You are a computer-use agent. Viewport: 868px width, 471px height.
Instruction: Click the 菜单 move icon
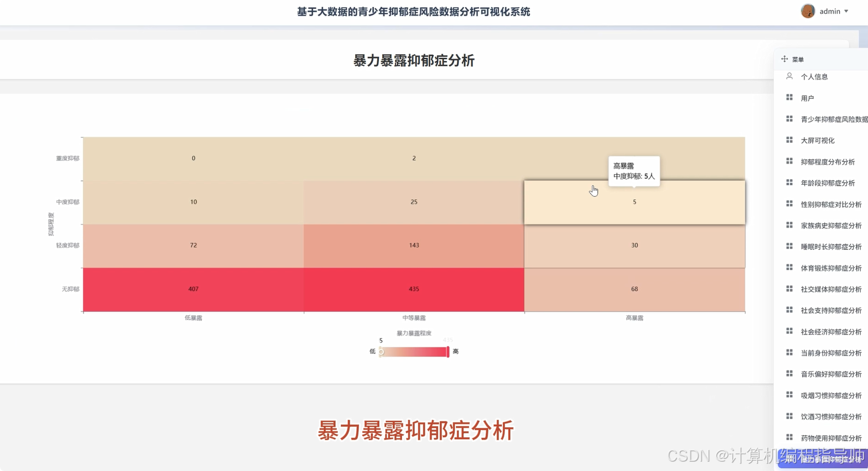tap(784, 59)
